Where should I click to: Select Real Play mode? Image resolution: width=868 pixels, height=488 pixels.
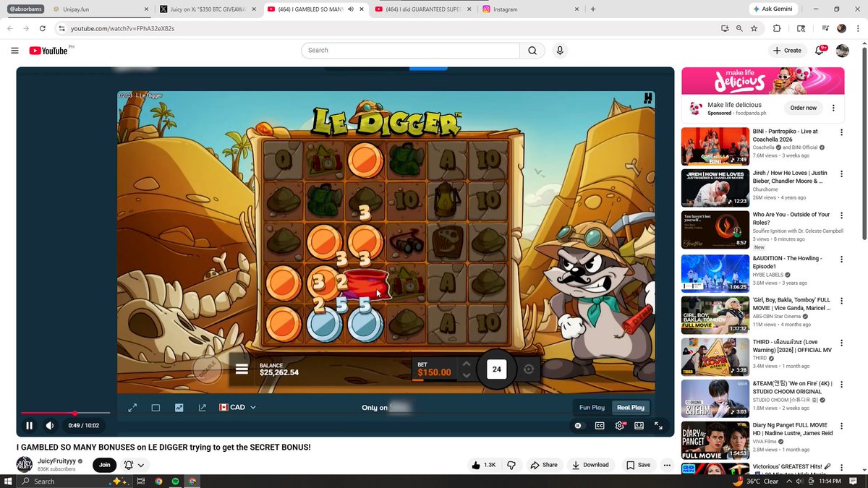(x=630, y=407)
